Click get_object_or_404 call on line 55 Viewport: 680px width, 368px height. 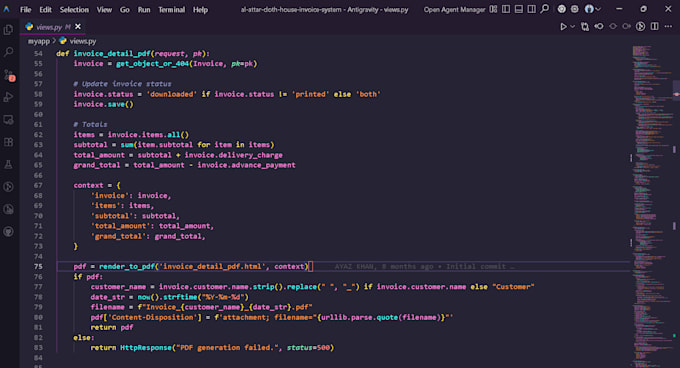point(153,64)
